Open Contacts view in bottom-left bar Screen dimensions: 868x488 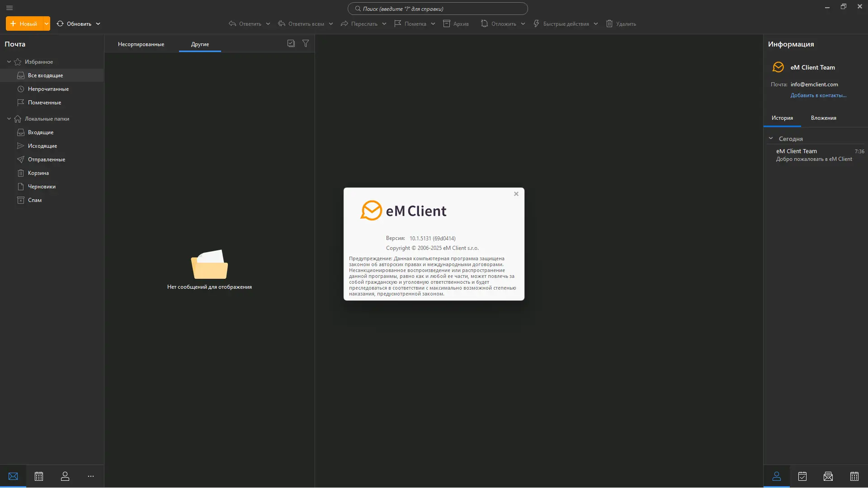65,476
